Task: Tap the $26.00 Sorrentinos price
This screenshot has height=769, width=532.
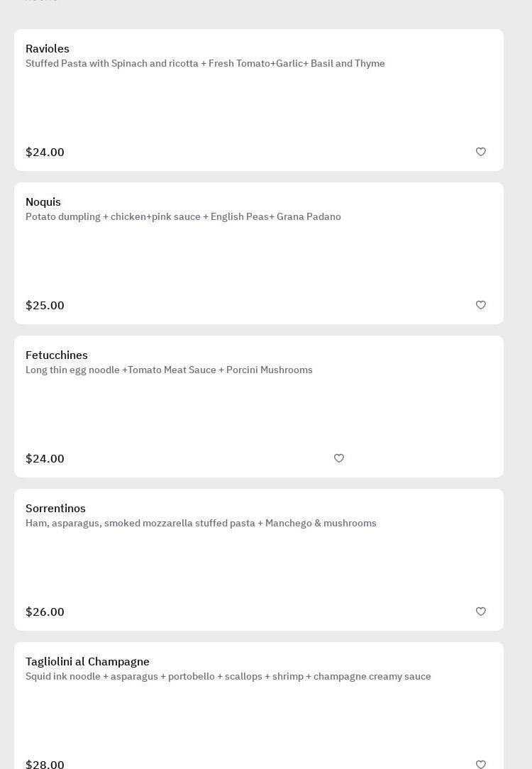Action: point(45,612)
